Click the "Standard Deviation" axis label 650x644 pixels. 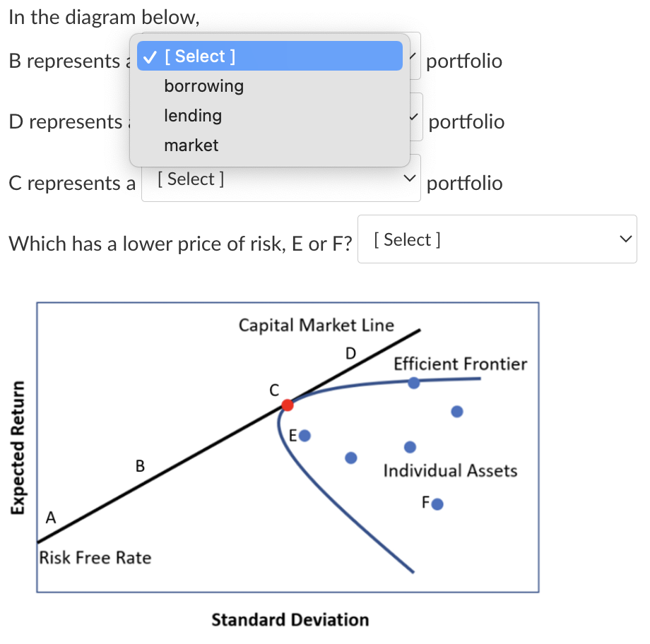pos(290,619)
